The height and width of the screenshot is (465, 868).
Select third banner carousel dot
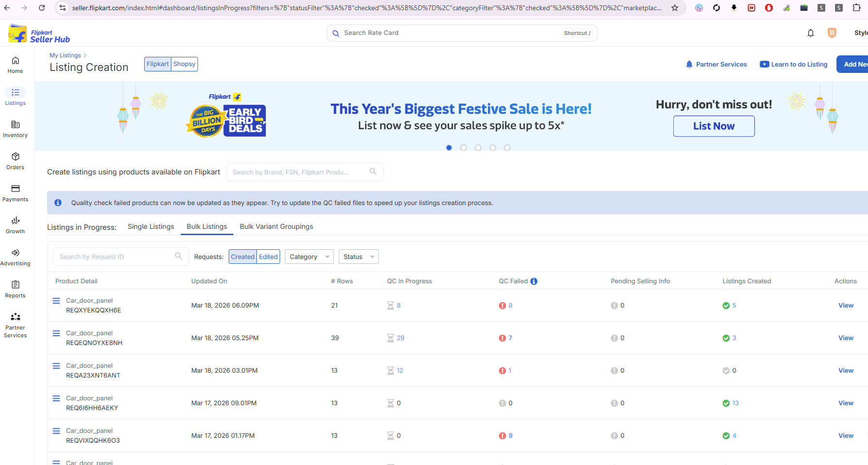(x=478, y=148)
